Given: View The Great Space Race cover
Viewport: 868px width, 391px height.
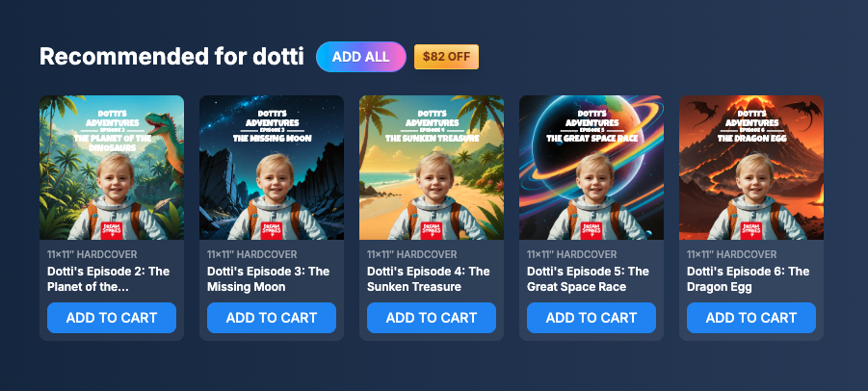Looking at the screenshot, I should click(x=592, y=168).
